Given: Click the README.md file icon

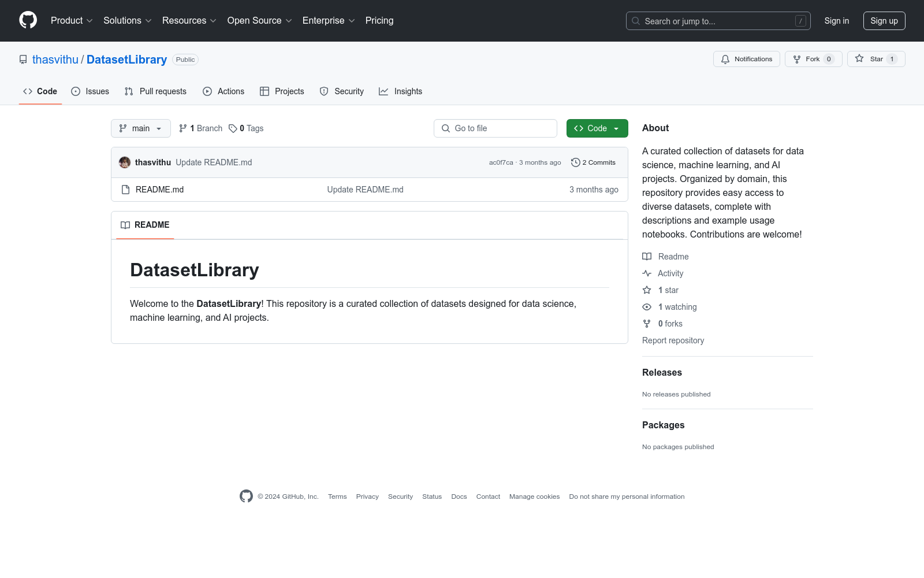Looking at the screenshot, I should [125, 190].
